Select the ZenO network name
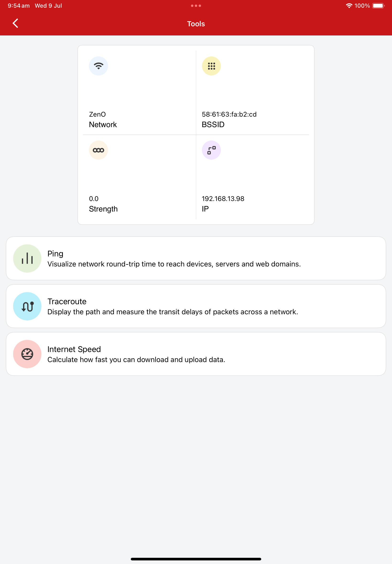 click(x=97, y=114)
